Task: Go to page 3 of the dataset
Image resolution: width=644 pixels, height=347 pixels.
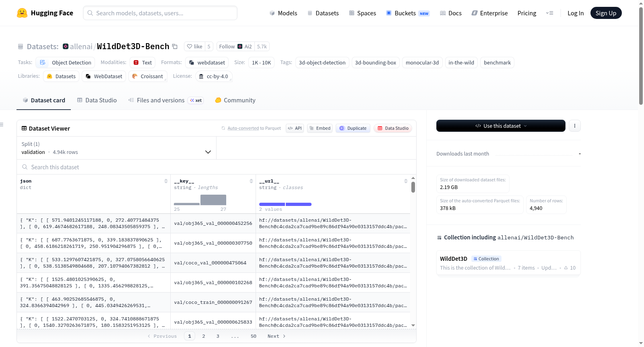Action: [x=218, y=336]
